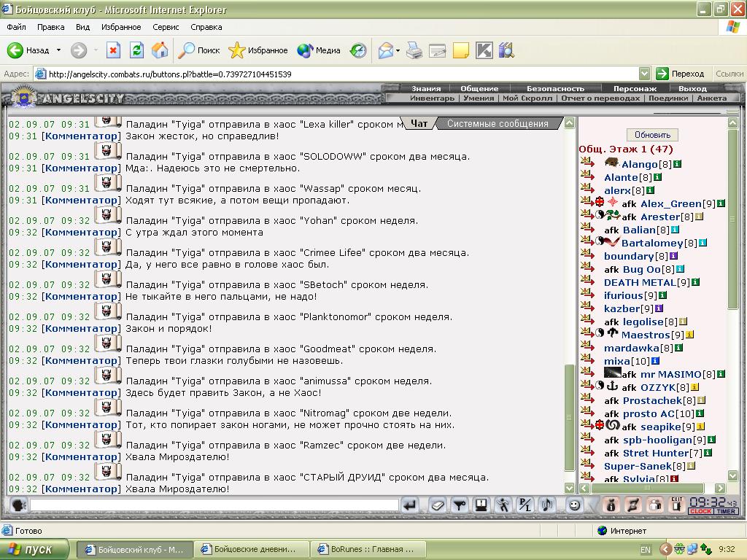Screen dimensions: 747x560
Task: Open the Вид menu
Action: click(83, 27)
